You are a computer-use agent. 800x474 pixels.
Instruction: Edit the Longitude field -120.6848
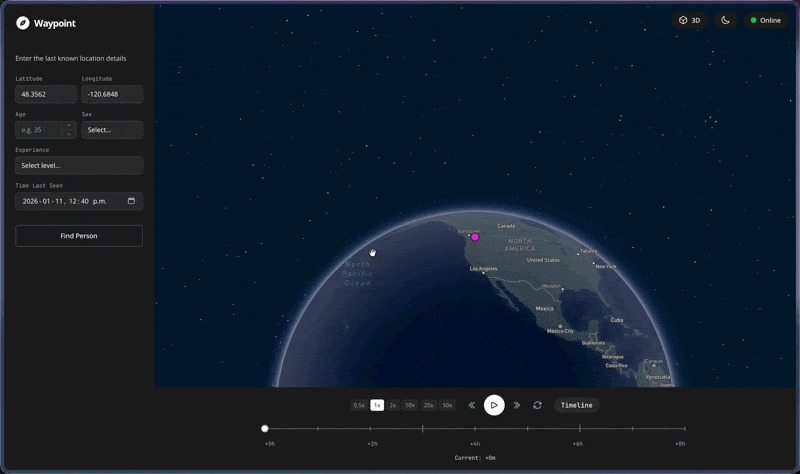112,94
